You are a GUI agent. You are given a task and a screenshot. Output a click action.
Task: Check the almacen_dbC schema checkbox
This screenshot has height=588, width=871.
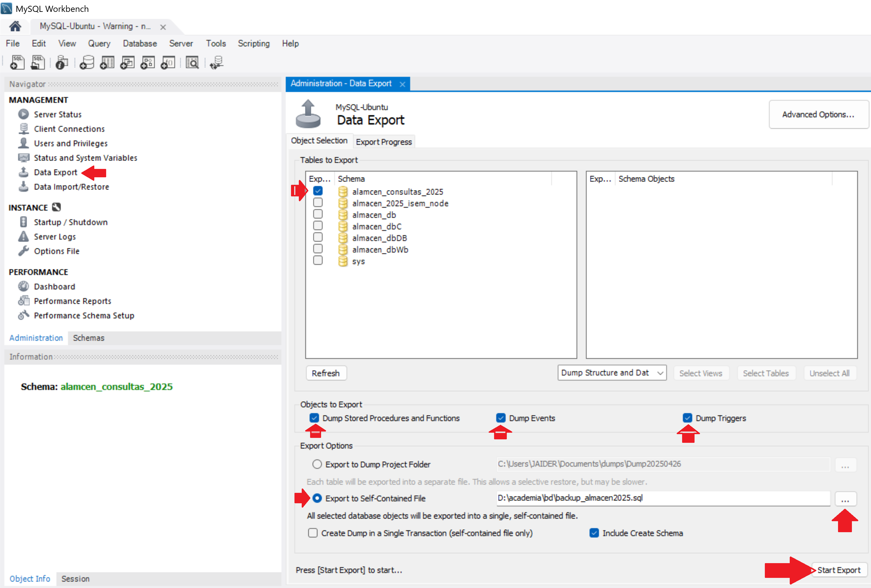(318, 226)
